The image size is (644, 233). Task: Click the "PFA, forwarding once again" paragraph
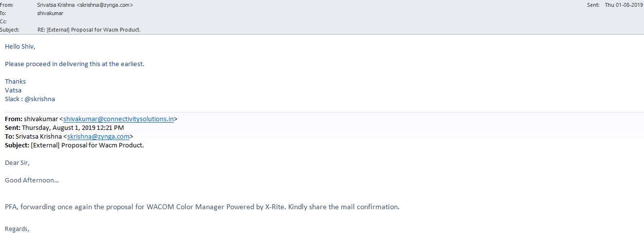202,207
